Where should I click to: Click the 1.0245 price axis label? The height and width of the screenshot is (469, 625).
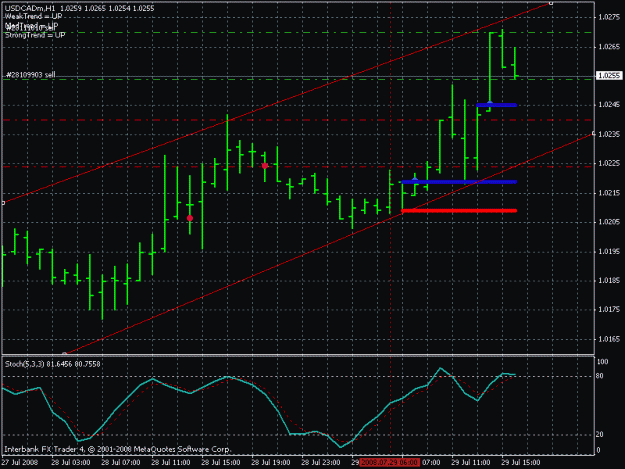click(609, 105)
